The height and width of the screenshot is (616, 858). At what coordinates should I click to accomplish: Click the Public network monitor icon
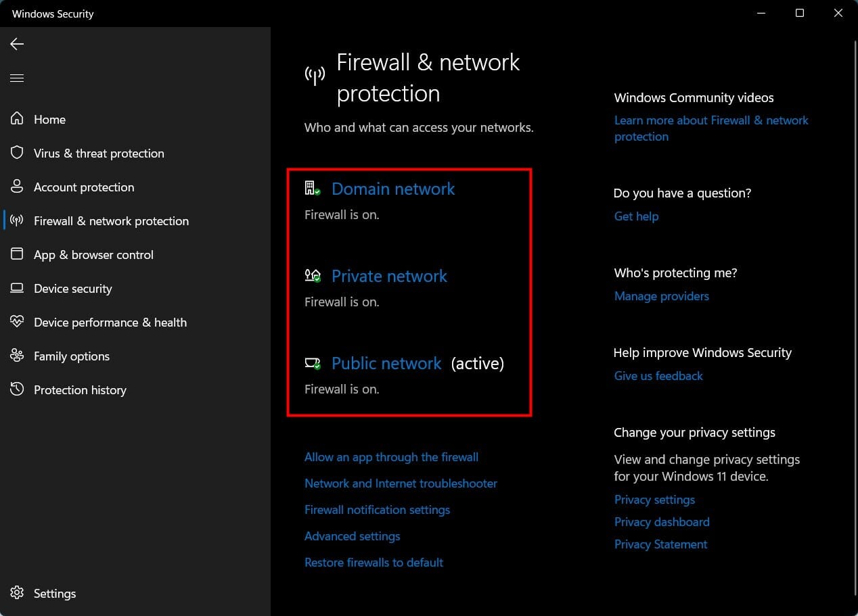pyautogui.click(x=312, y=362)
